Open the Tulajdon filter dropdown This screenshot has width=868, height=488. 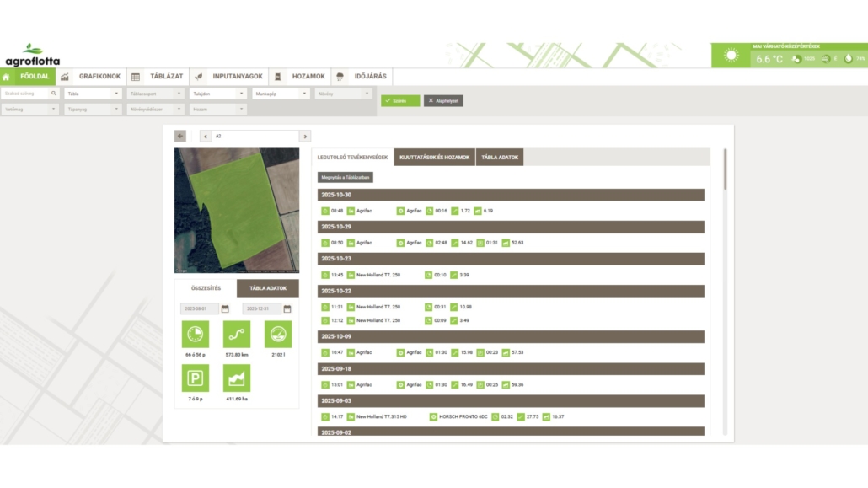click(217, 94)
